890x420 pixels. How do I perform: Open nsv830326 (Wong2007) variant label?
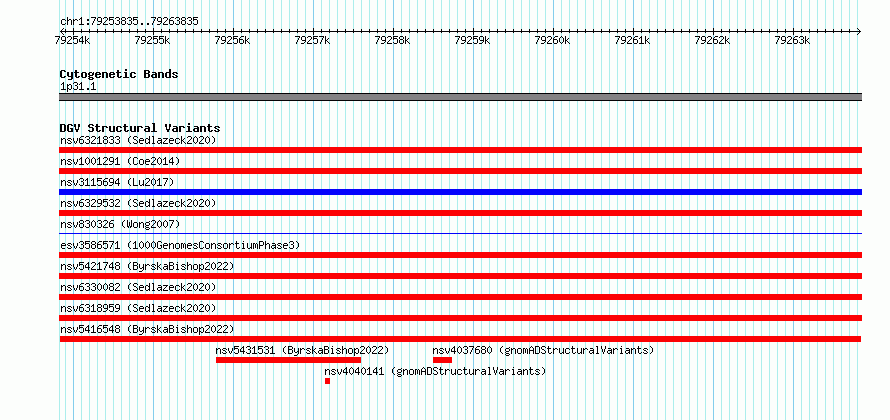tap(120, 224)
